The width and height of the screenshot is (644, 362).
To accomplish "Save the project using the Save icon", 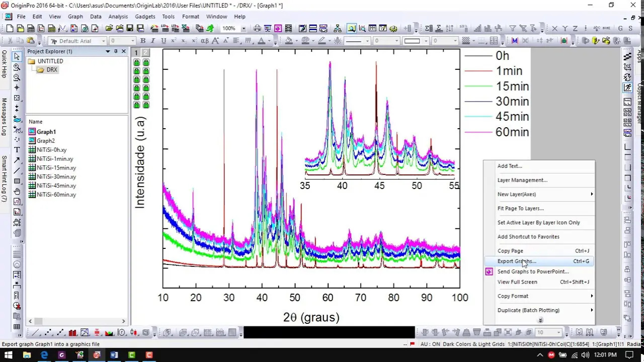I will coord(130,29).
